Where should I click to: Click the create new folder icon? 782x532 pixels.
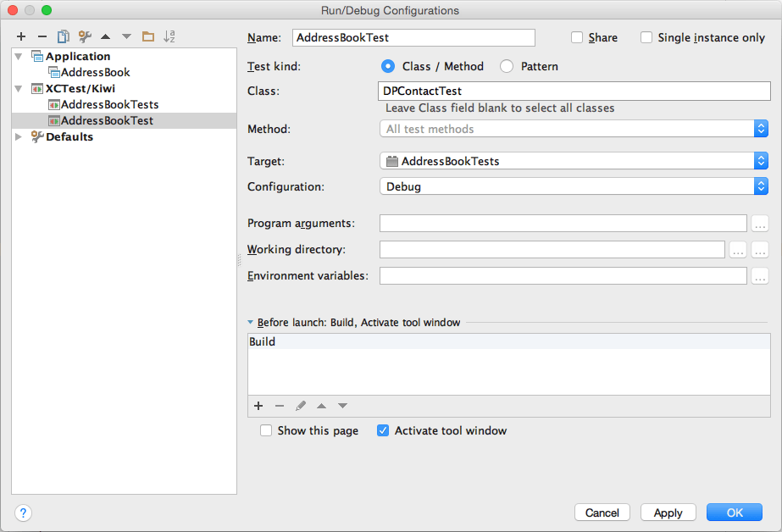(x=148, y=36)
